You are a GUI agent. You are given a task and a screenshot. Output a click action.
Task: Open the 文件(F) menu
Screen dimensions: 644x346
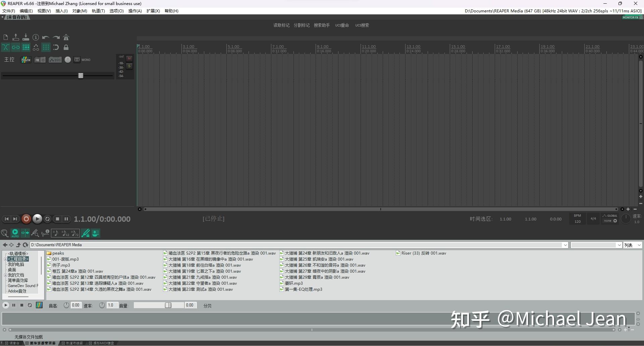click(x=8, y=11)
